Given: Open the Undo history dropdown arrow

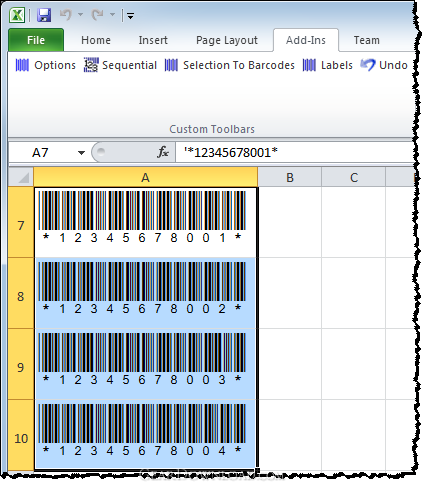Looking at the screenshot, I should (x=80, y=15).
